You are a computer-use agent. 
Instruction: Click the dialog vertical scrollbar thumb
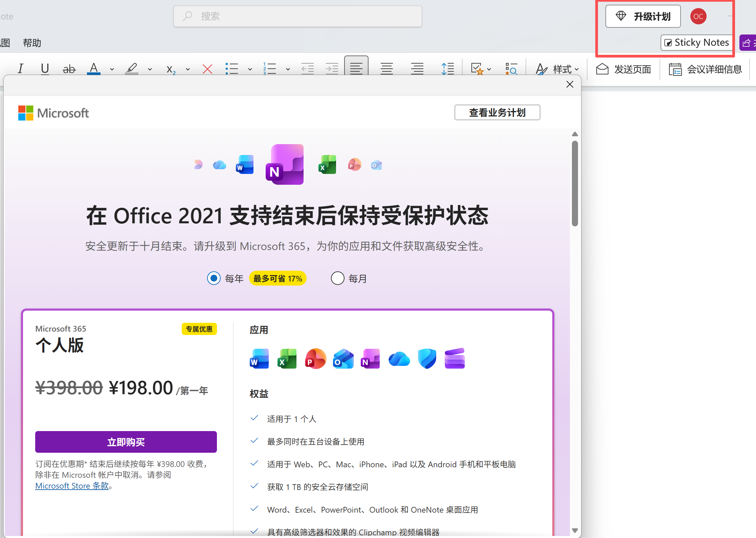click(x=575, y=183)
